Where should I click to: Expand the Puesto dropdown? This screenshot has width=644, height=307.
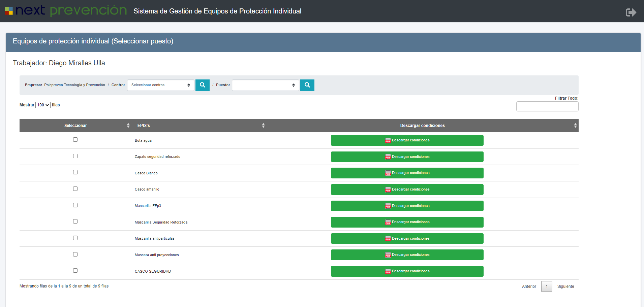click(265, 85)
